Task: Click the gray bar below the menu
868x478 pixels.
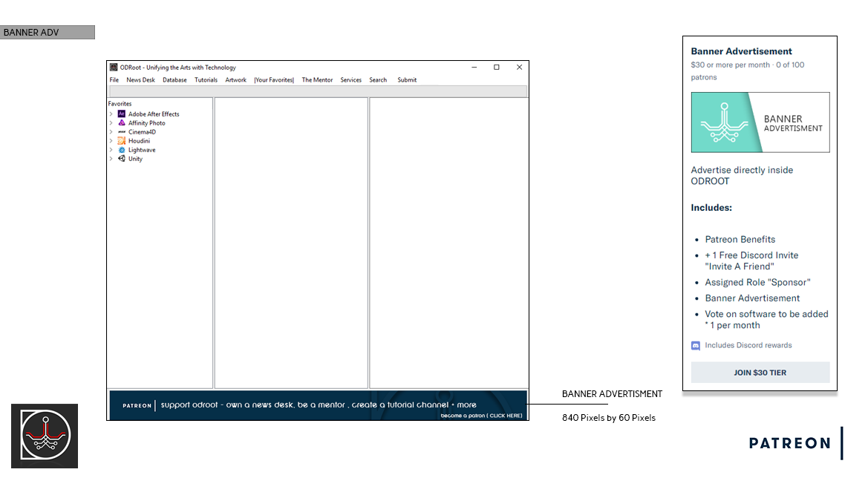Action: [x=318, y=91]
